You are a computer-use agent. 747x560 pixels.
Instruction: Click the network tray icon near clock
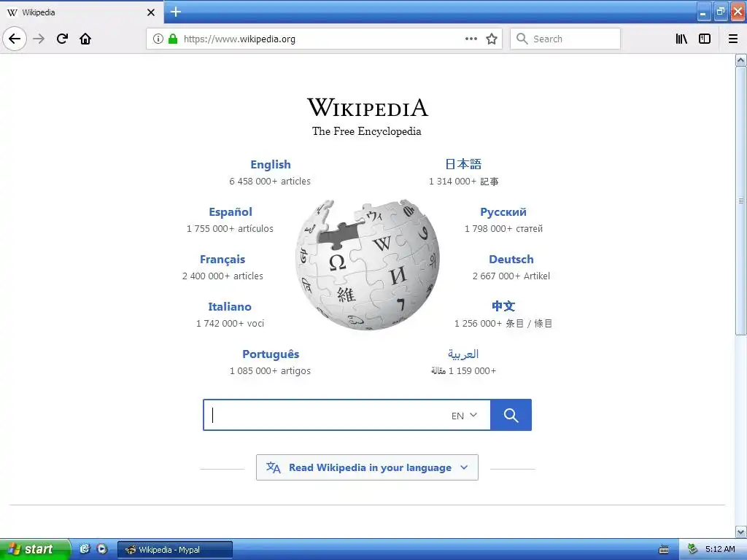(693, 550)
